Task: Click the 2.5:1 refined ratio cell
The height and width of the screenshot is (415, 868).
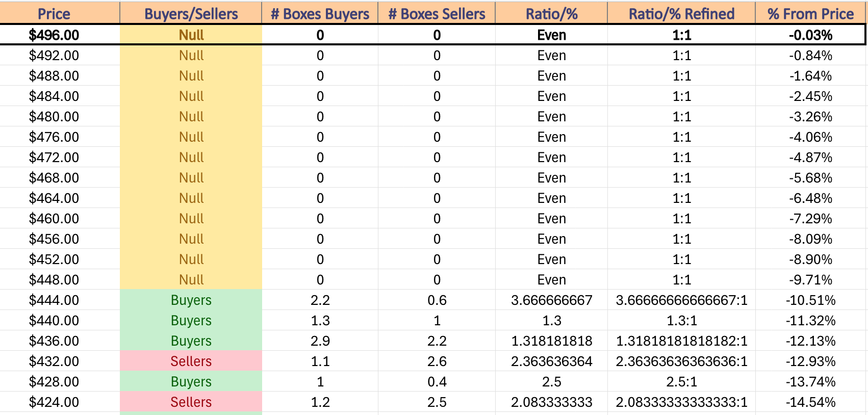Action: (x=681, y=382)
